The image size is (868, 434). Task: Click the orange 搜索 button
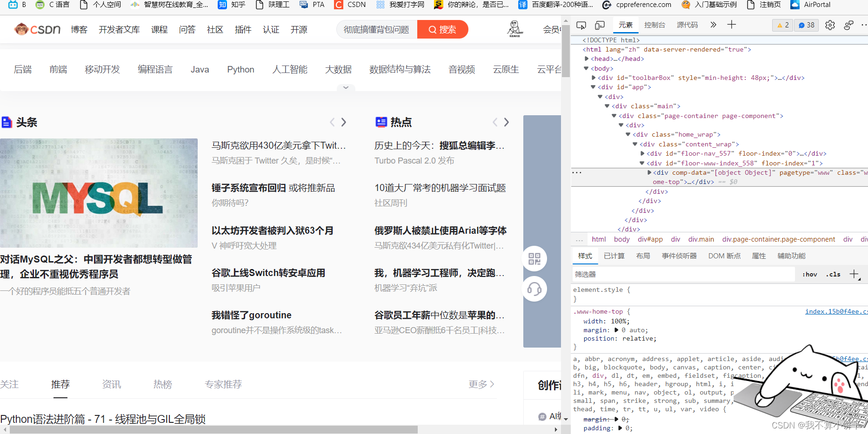click(442, 29)
